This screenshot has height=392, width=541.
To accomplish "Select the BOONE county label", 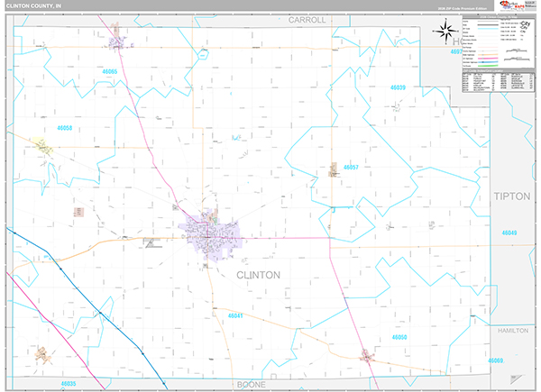I will [x=252, y=385].
